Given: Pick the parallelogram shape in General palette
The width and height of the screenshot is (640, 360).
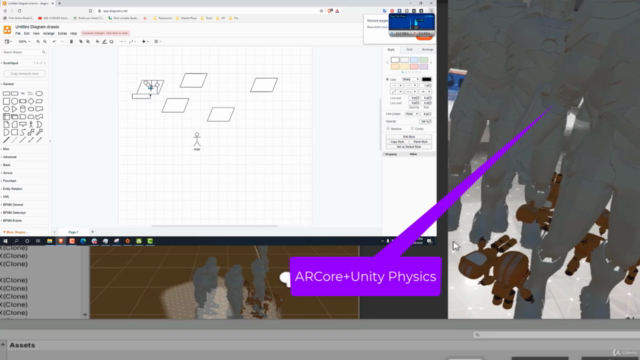Looking at the screenshot, I should click(39, 101).
